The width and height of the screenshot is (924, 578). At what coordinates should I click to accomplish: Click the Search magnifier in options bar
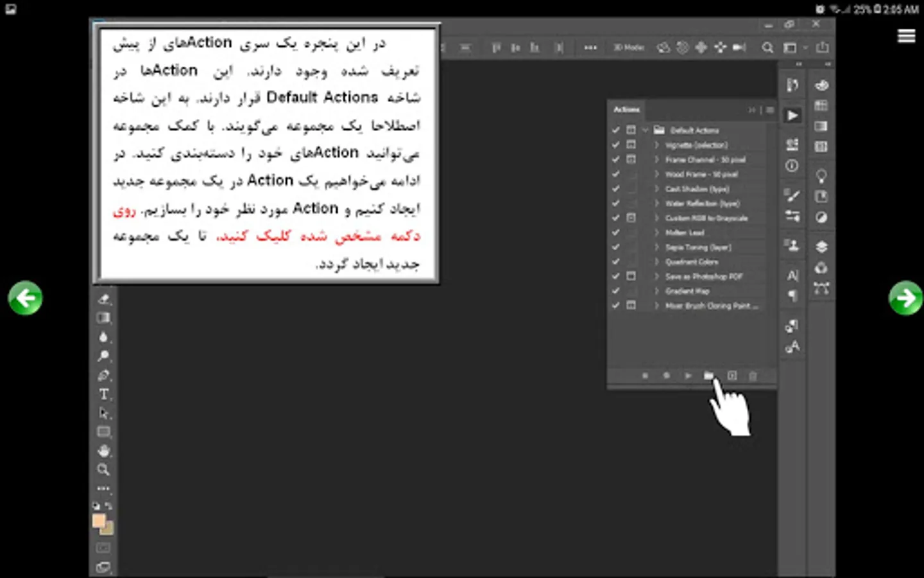click(767, 48)
